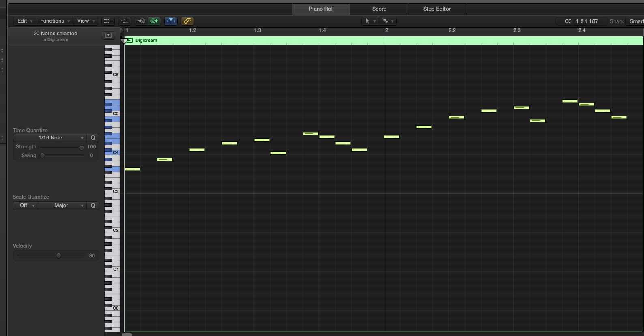Image resolution: width=644 pixels, height=336 pixels.
Task: Click ruler bar 2 marker
Action: pyautogui.click(x=386, y=30)
